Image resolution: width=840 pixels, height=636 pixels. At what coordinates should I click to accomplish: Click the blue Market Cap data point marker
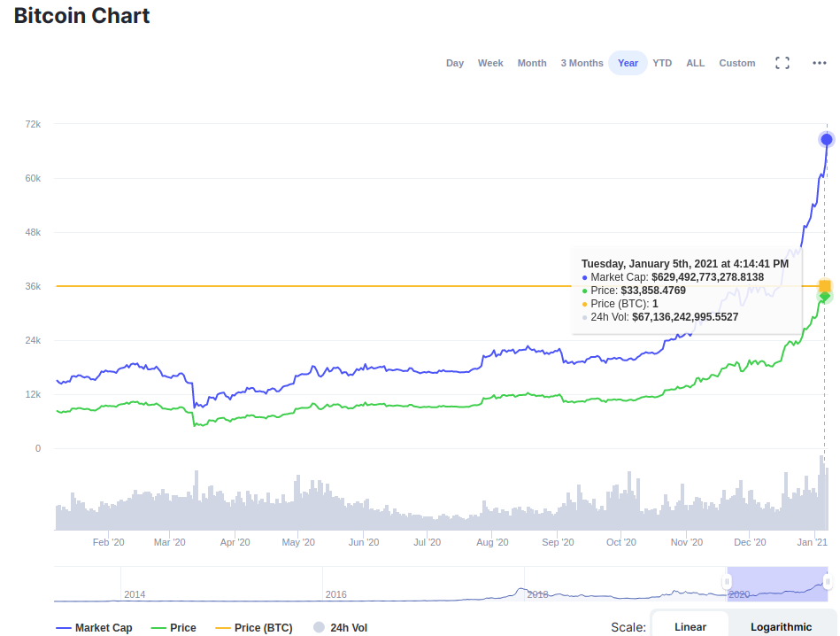827,139
